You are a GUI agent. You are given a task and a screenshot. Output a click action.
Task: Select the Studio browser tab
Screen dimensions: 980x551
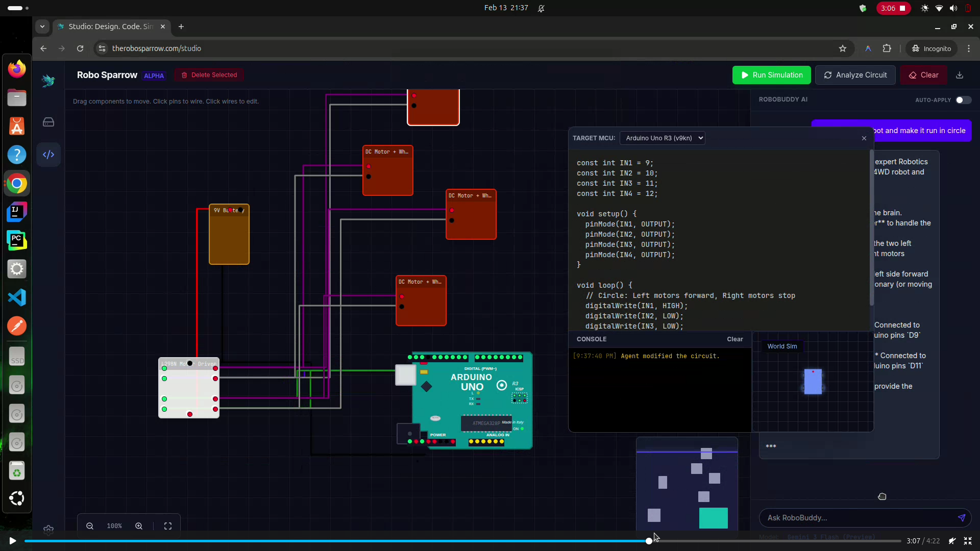click(111, 27)
